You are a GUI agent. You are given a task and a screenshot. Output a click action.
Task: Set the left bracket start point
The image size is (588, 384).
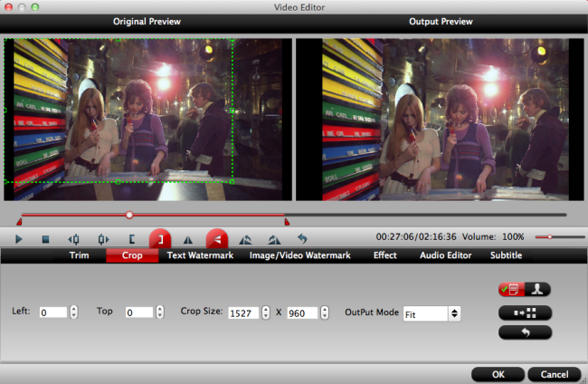tap(132, 239)
